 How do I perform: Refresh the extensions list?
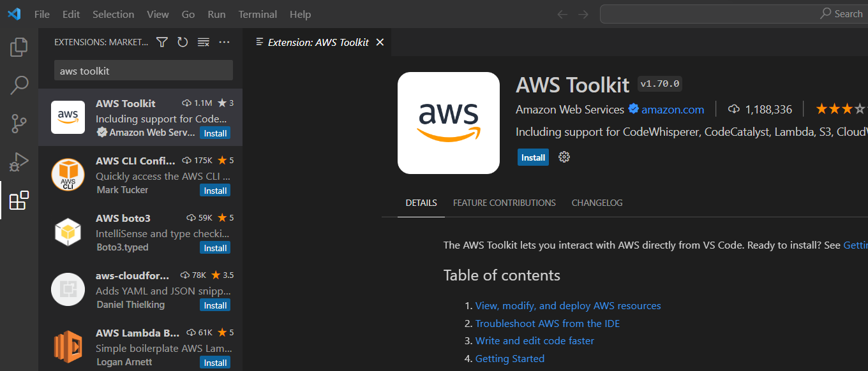[183, 42]
